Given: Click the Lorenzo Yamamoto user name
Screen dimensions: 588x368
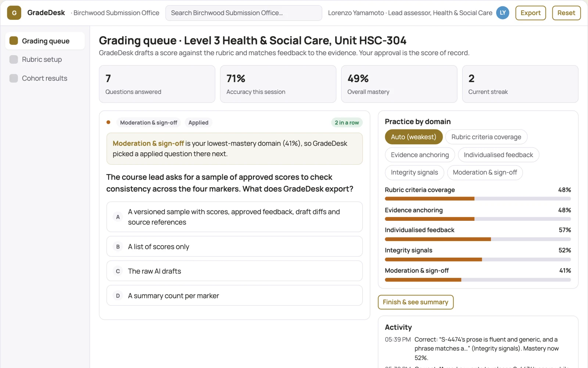Looking at the screenshot, I should 356,13.
